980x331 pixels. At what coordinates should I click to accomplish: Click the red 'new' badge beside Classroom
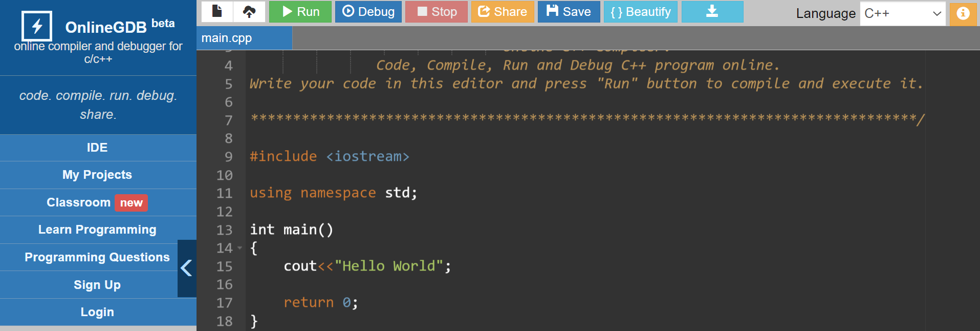click(131, 203)
